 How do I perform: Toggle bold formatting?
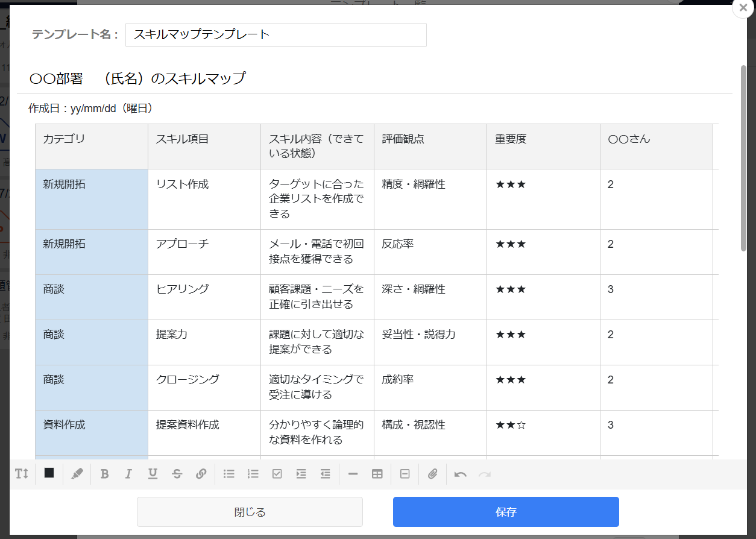click(104, 474)
